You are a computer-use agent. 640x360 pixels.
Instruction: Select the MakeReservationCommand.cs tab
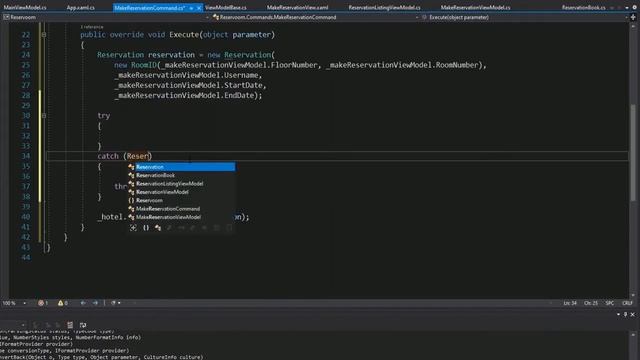[x=149, y=8]
